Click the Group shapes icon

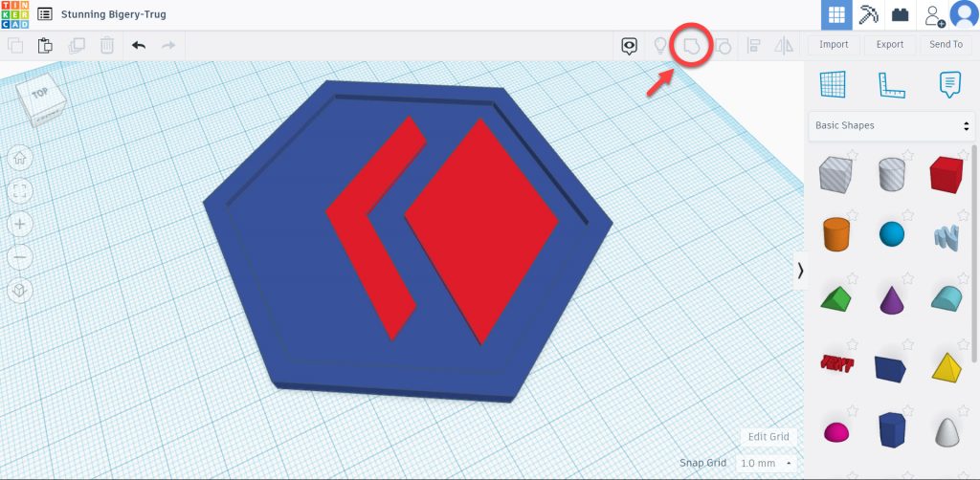[692, 45]
